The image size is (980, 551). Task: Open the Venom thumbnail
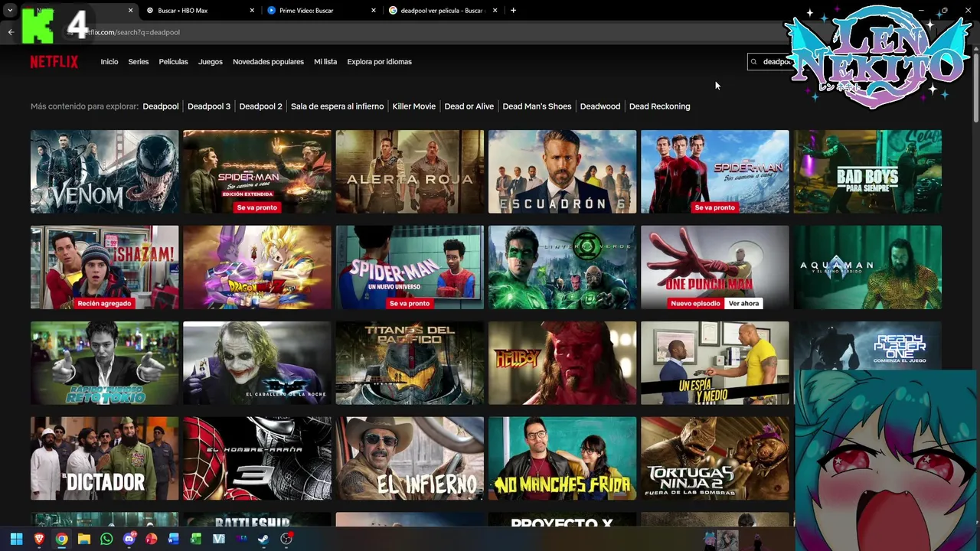pos(105,171)
